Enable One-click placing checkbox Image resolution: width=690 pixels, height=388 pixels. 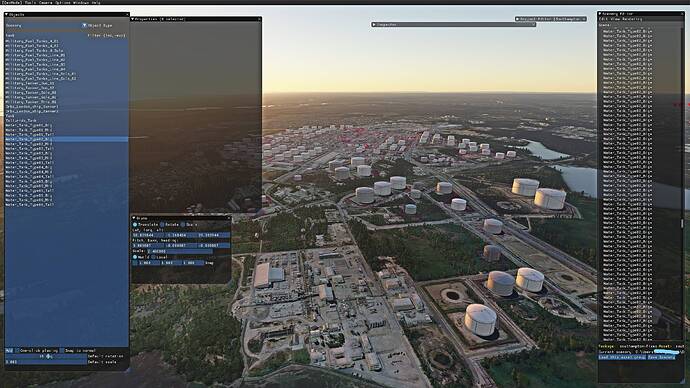17,351
